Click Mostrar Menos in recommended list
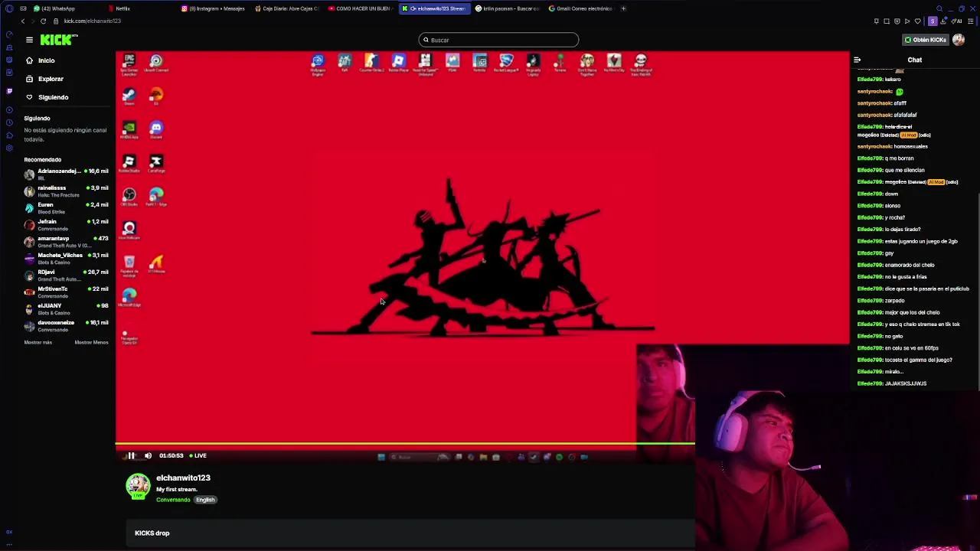 click(x=91, y=342)
